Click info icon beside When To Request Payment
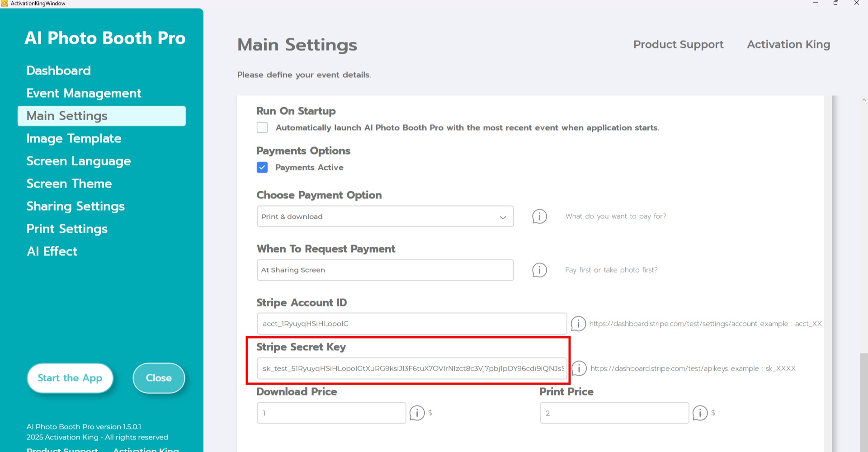 coord(539,270)
